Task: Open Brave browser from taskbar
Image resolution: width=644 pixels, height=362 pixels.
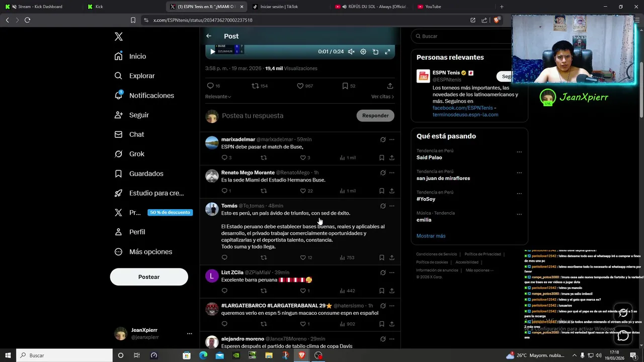Action: [x=302, y=355]
